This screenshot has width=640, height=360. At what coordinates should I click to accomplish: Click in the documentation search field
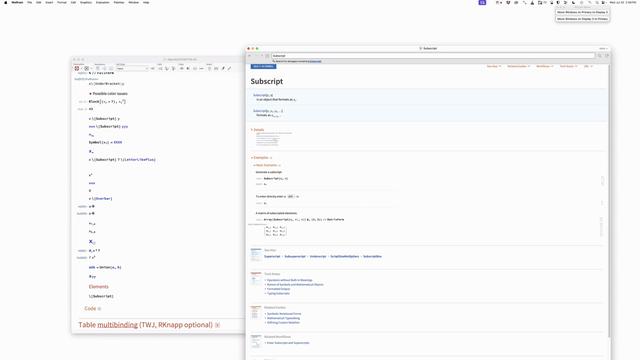coord(433,56)
